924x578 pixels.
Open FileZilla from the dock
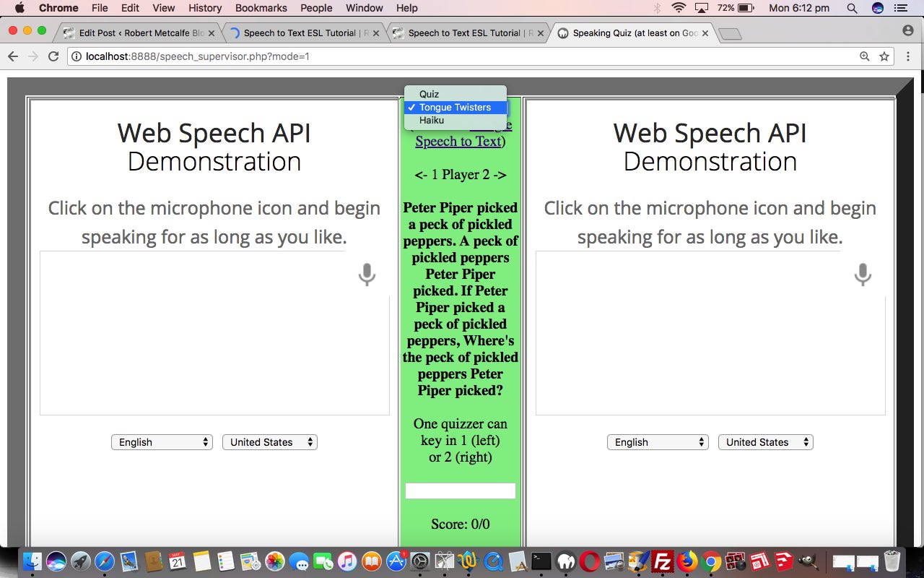coord(662,561)
